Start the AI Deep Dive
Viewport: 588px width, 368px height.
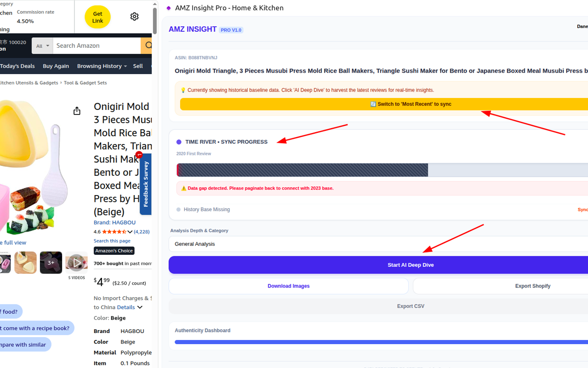pos(378,265)
